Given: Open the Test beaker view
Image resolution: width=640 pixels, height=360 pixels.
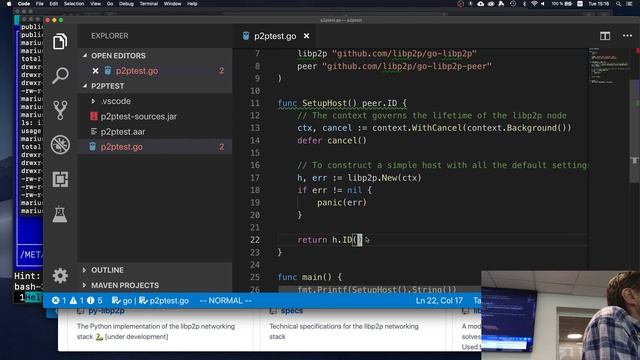Looking at the screenshot, I should [x=60, y=214].
